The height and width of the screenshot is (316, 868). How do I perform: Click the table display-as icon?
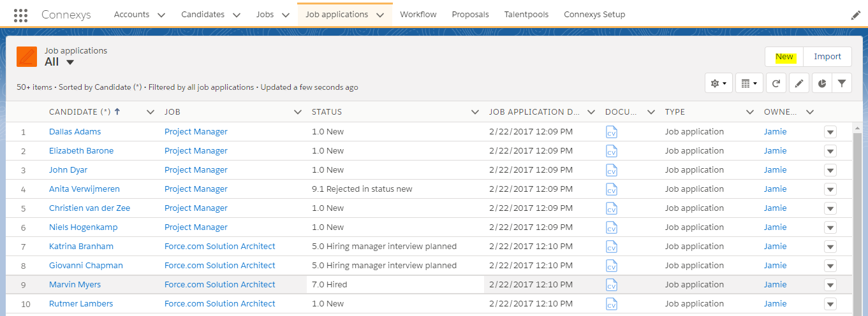point(749,83)
